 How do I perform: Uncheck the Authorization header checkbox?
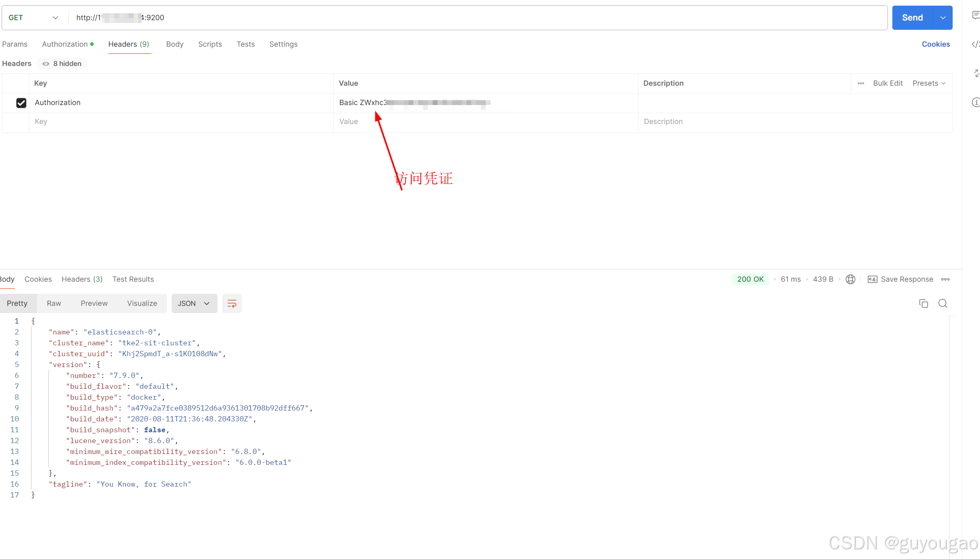point(21,103)
